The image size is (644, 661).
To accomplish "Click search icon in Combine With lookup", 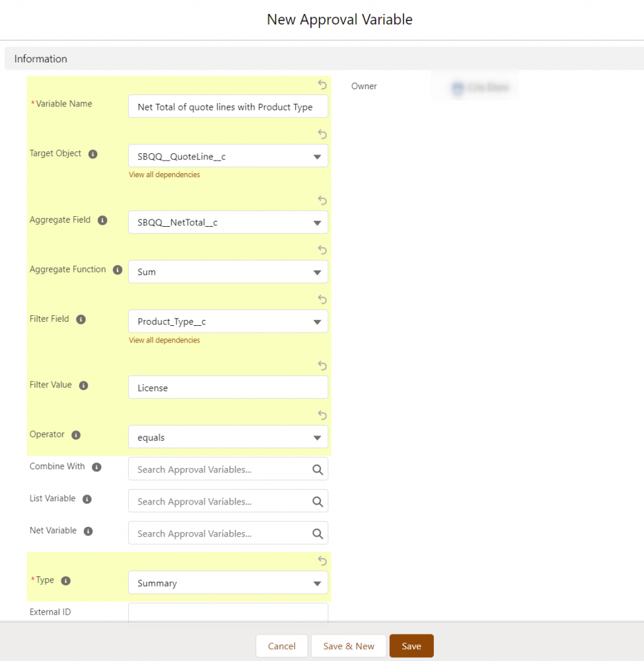I will point(318,469).
